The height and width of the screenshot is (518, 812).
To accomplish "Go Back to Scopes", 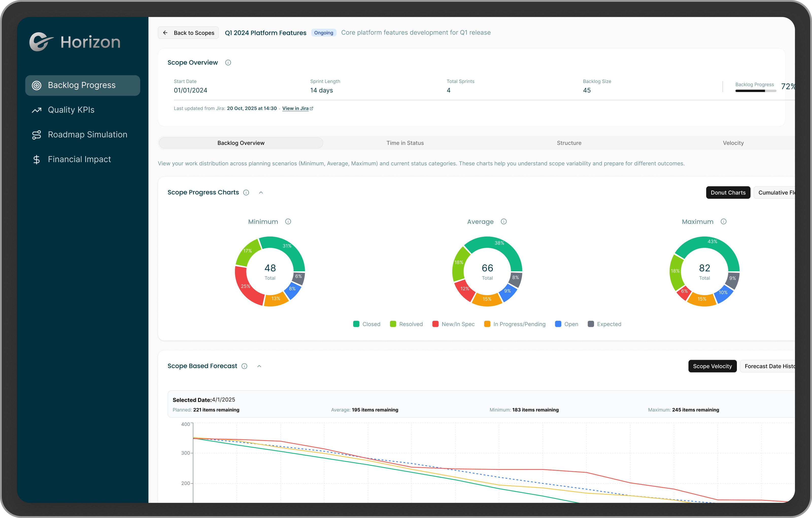I will 188,33.
